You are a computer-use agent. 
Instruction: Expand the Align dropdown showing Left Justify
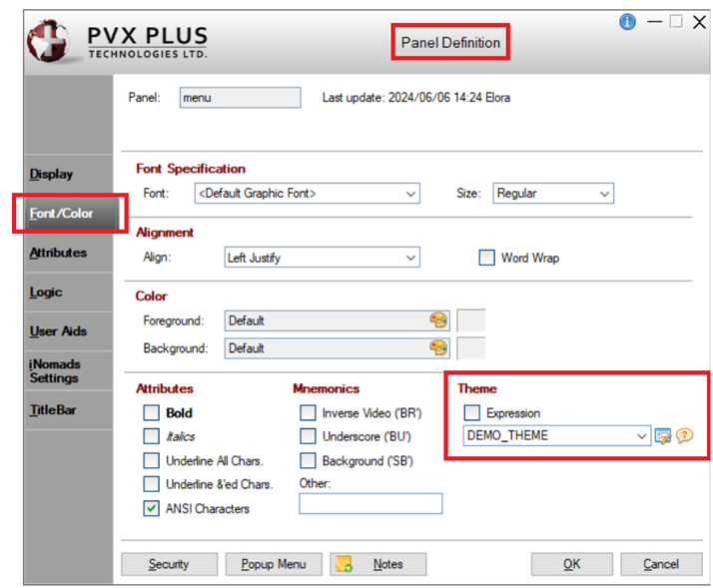(410, 258)
